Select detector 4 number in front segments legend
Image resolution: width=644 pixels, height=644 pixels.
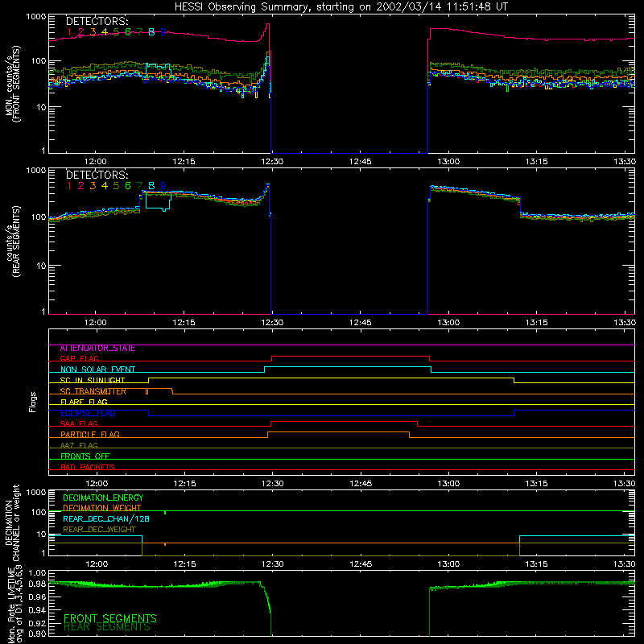(105, 32)
